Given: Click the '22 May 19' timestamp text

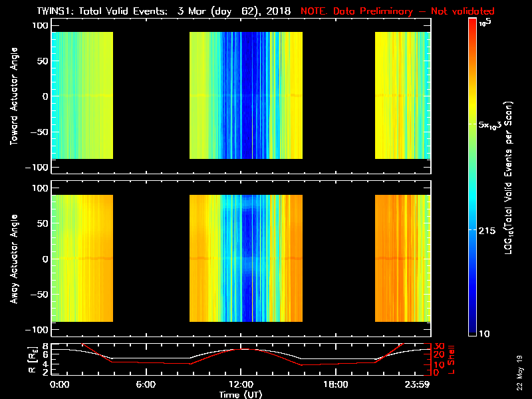Looking at the screenshot, I should [519, 380].
